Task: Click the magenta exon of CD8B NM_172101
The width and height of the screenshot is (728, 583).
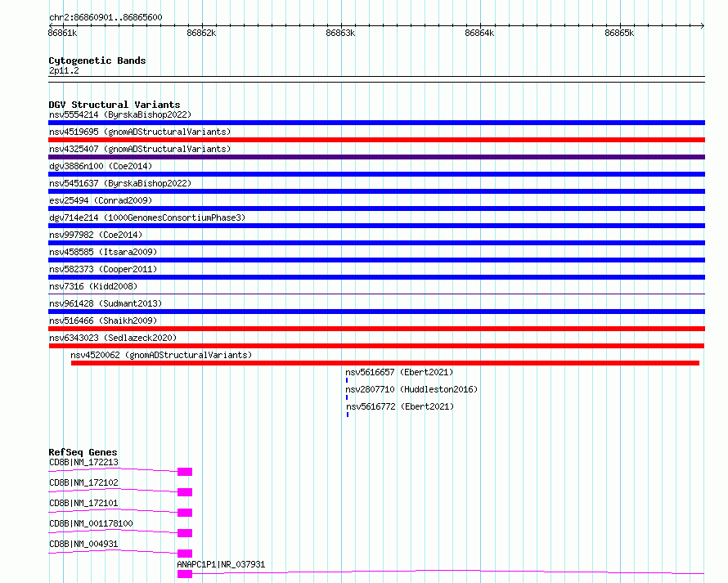Action: coord(185,513)
